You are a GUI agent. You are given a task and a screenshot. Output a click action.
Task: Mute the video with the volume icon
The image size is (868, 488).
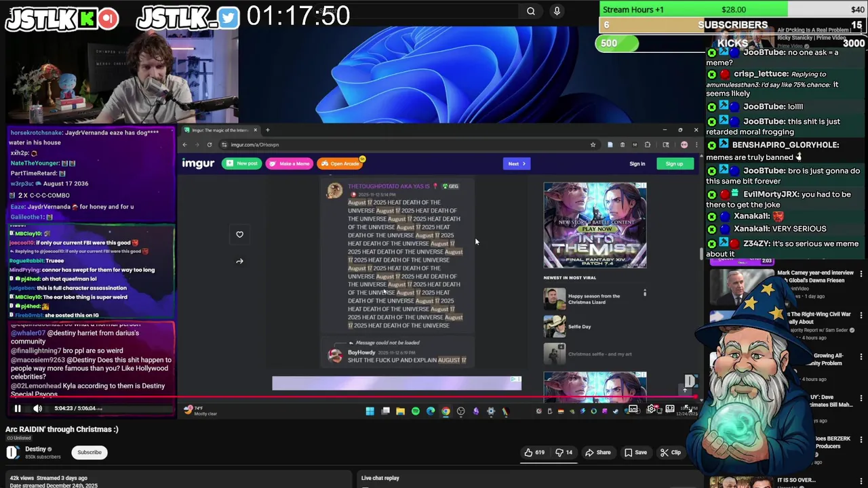38,408
